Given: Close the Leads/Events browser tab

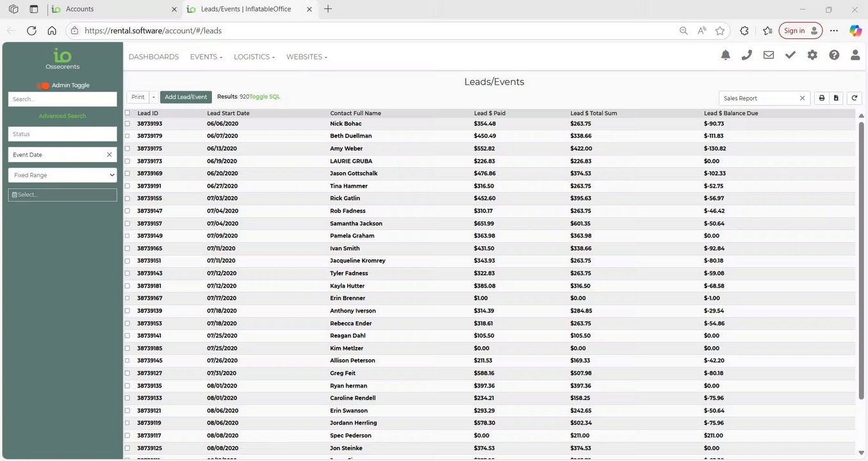Looking at the screenshot, I should click(x=309, y=9).
